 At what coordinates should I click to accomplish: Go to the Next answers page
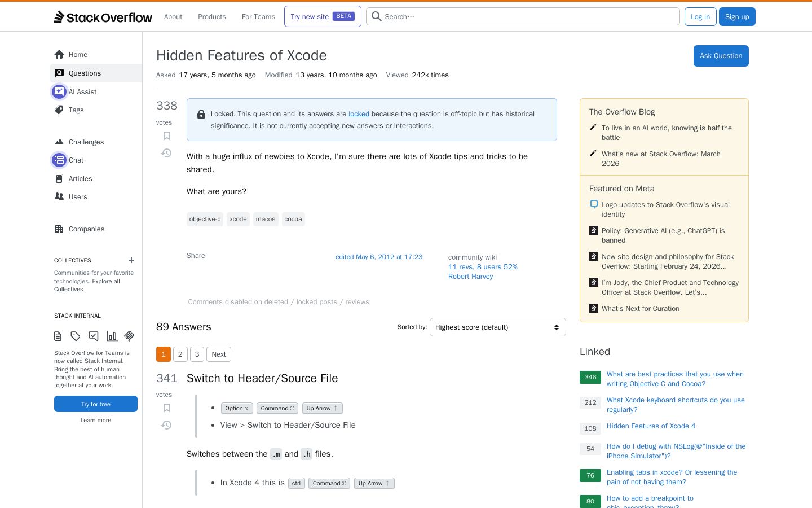219,354
